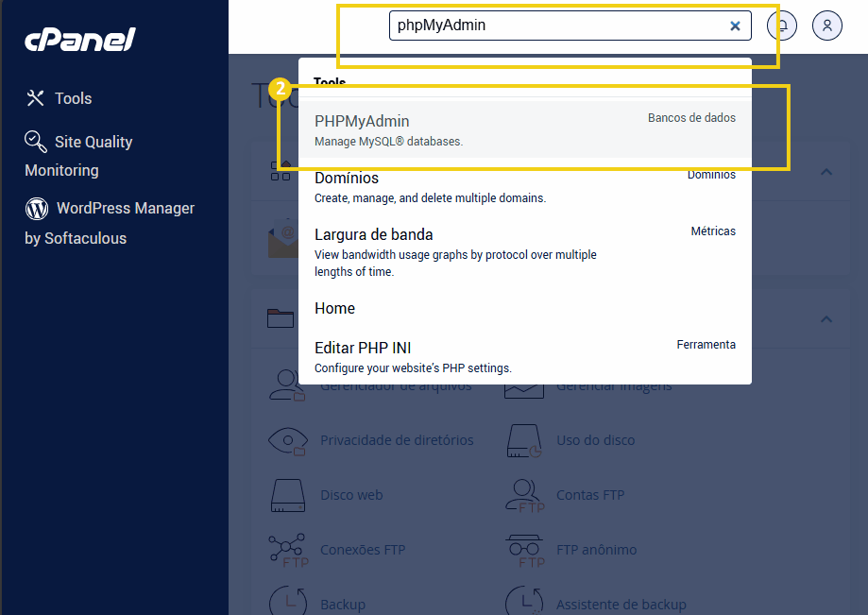Click the Assistente de backup clock icon
The image size is (868, 615).
click(x=523, y=601)
